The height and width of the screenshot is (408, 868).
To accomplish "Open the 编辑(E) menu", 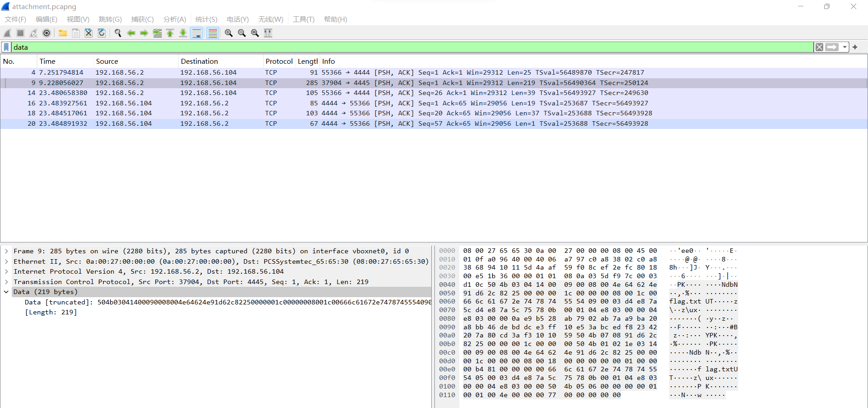I will click(47, 19).
